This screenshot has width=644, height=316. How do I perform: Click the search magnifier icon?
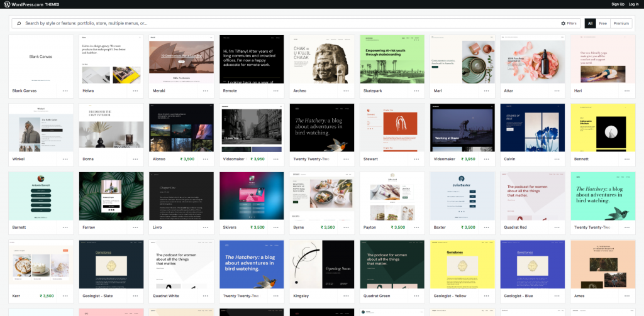tap(19, 23)
